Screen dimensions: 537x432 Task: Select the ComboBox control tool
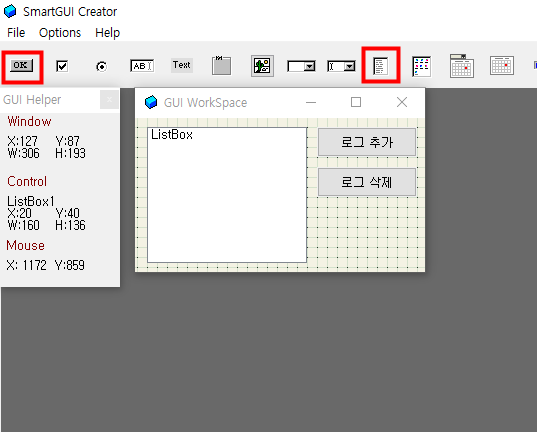[x=341, y=66]
